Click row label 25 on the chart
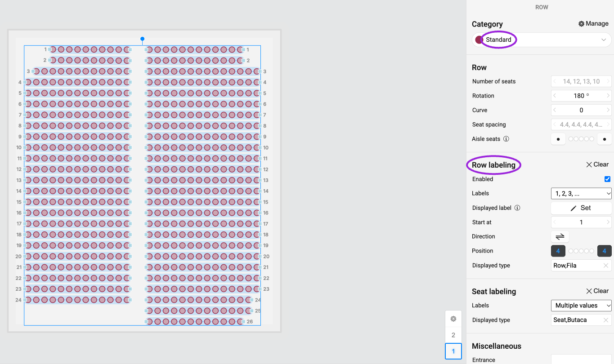This screenshot has height=364, width=614. click(x=258, y=311)
